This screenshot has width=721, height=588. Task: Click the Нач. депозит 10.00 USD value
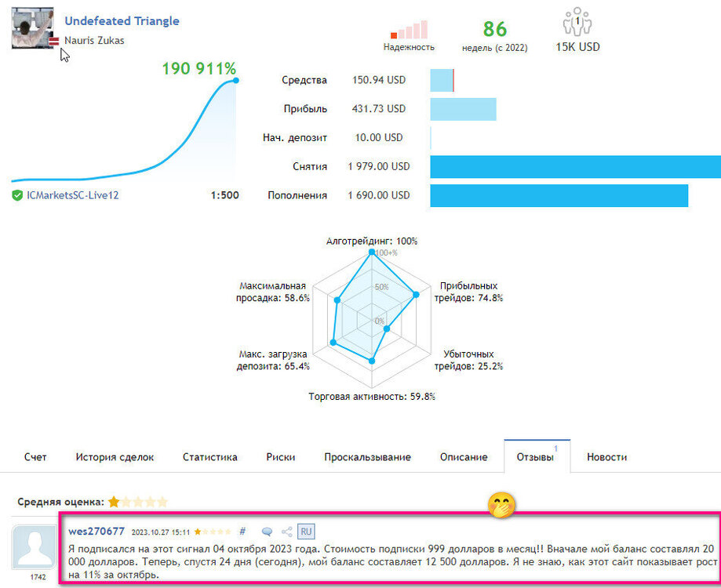click(379, 137)
